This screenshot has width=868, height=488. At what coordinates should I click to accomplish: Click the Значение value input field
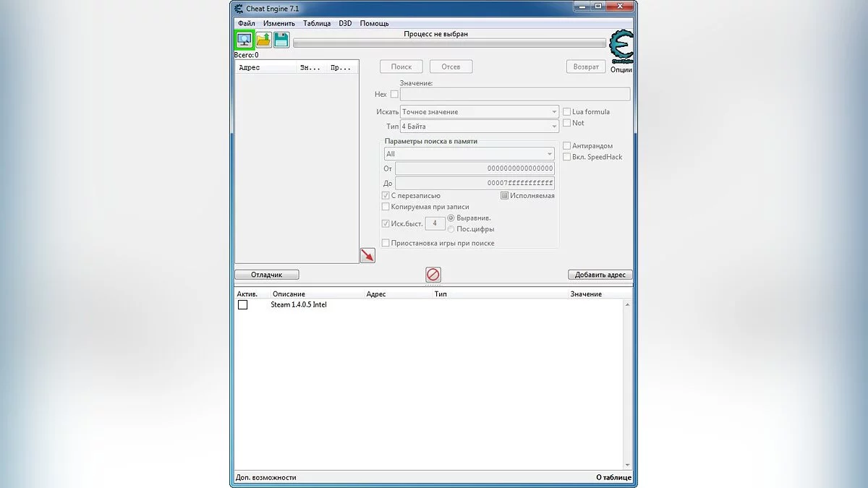click(x=514, y=94)
